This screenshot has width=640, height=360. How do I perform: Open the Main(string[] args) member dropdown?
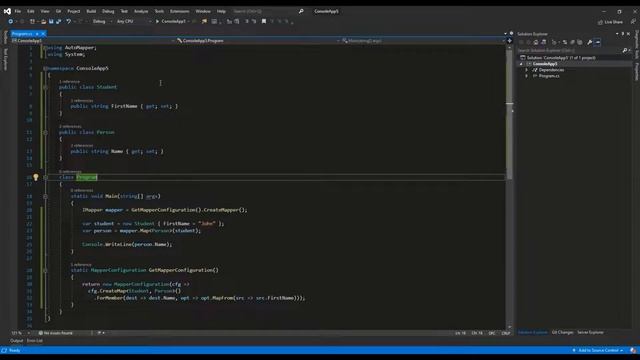[423, 41]
